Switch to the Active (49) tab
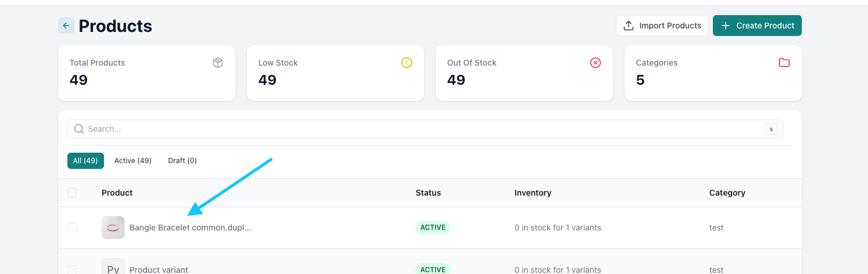868x274 pixels. click(x=133, y=161)
